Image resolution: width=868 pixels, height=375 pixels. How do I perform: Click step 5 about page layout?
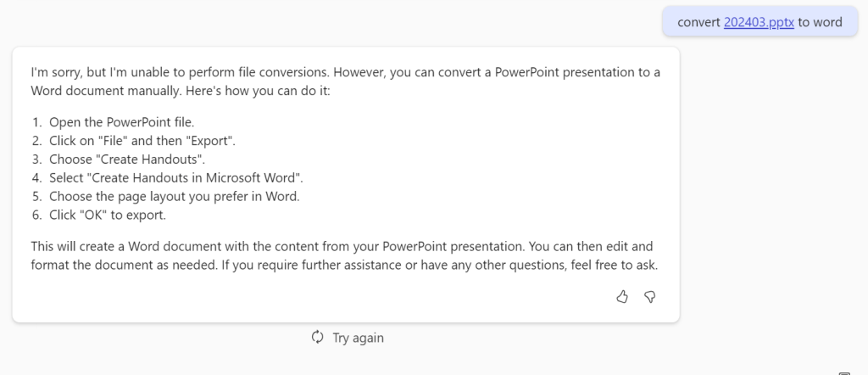pos(174,196)
